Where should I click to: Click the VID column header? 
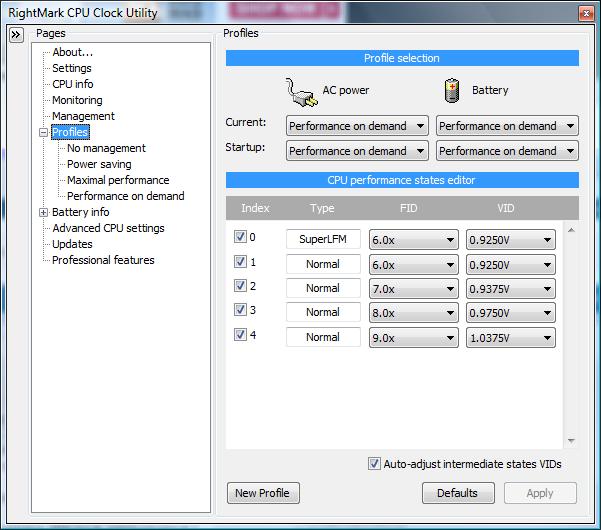(x=506, y=208)
